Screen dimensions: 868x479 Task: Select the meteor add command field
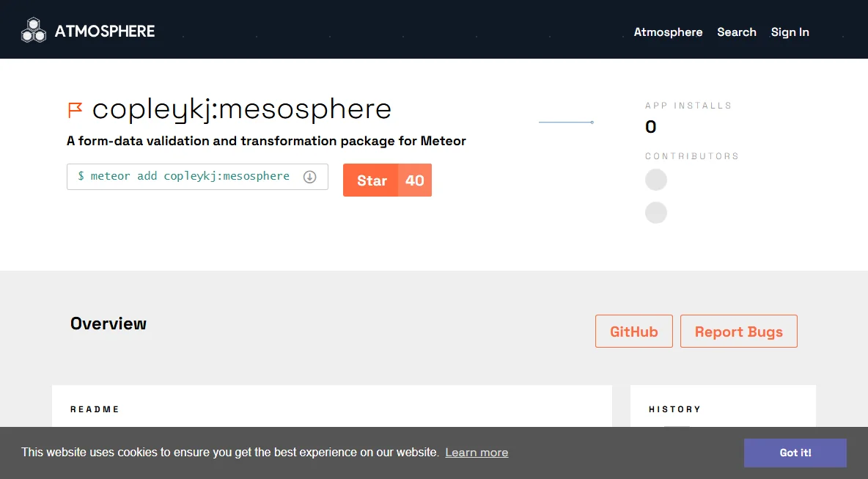[x=197, y=177]
